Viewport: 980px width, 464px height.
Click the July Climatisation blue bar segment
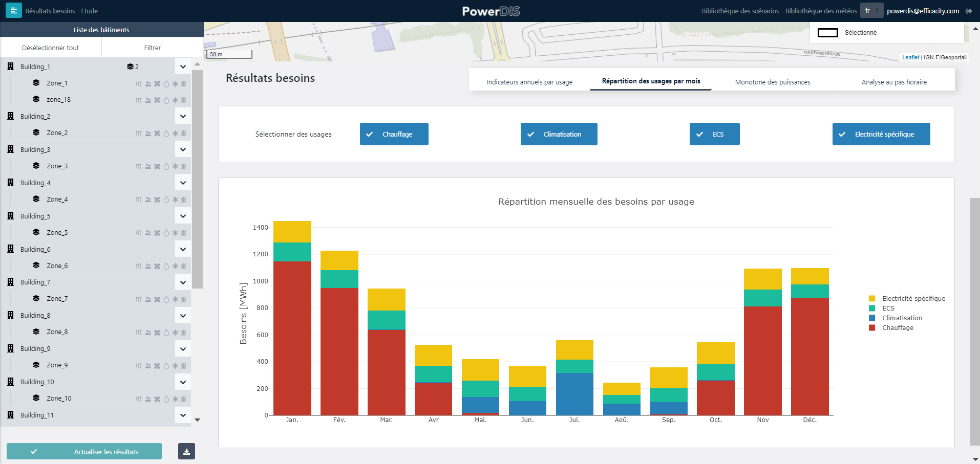(574, 394)
